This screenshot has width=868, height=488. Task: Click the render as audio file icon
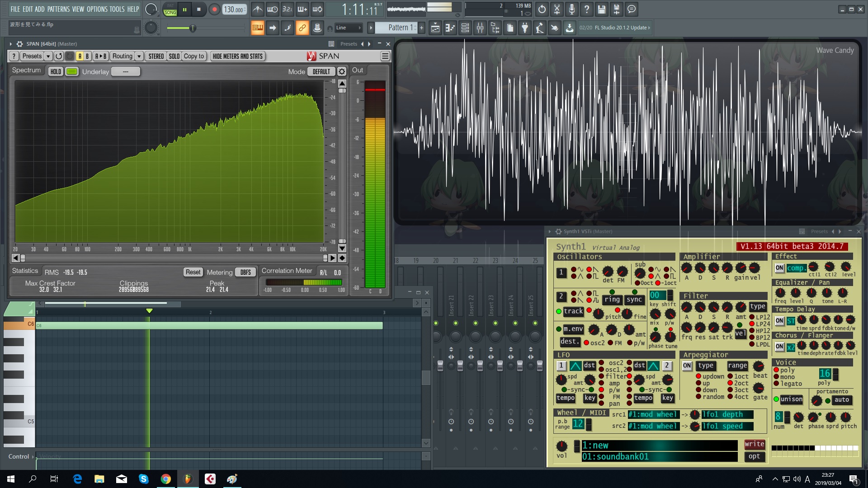(x=617, y=9)
